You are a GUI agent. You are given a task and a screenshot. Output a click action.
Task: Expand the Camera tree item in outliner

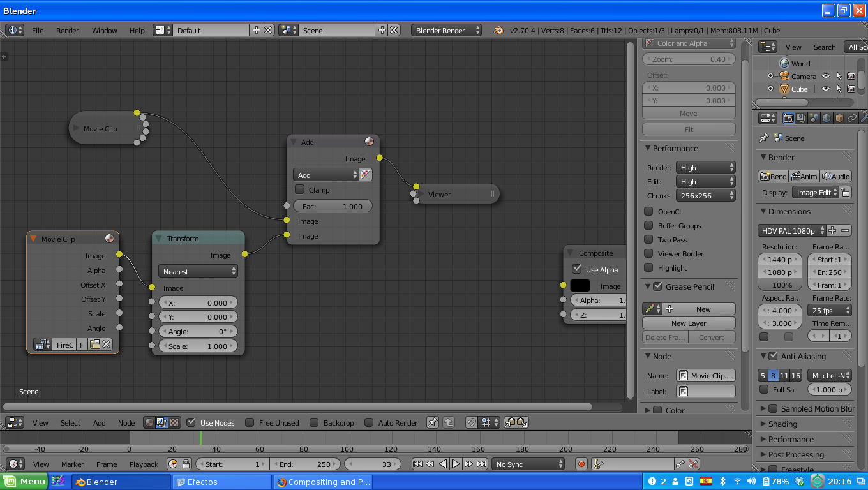click(770, 76)
